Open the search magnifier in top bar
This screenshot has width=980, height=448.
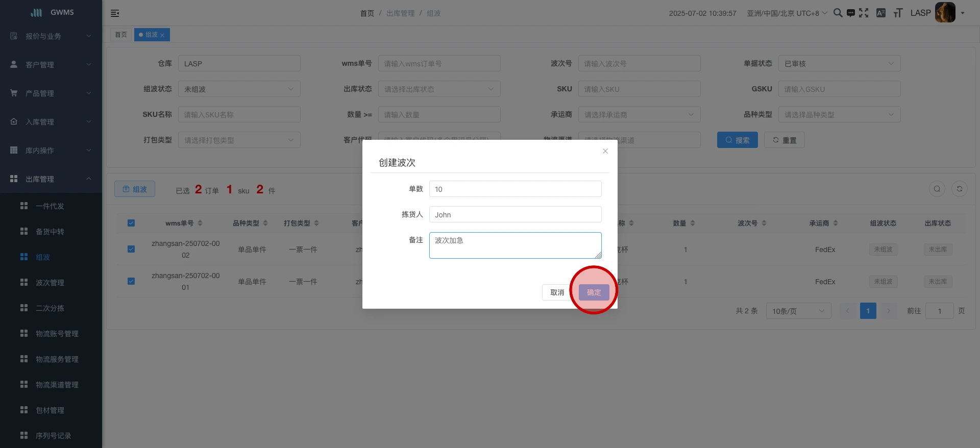point(838,13)
